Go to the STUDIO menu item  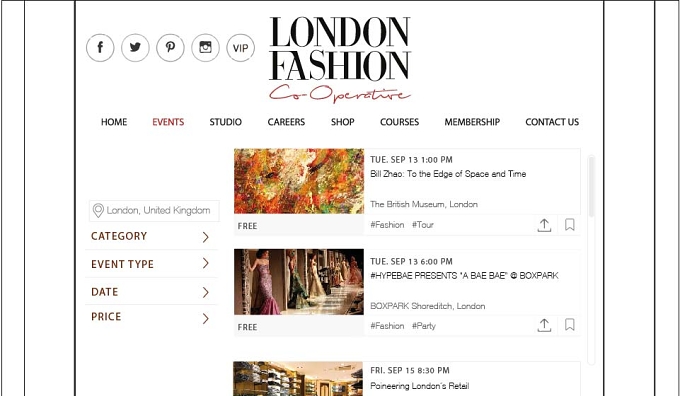tap(226, 122)
